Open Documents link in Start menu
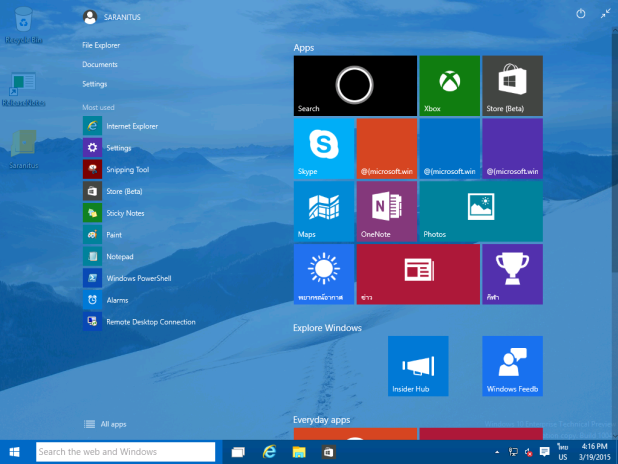 coord(100,64)
